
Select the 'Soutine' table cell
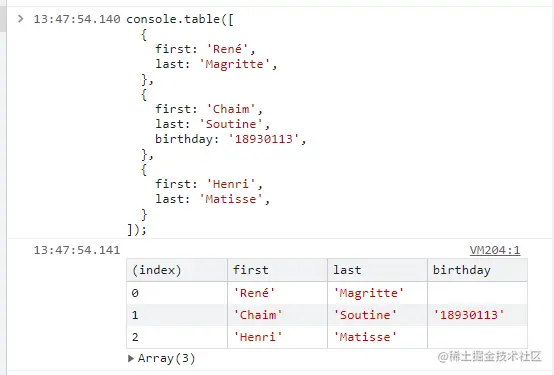point(377,315)
